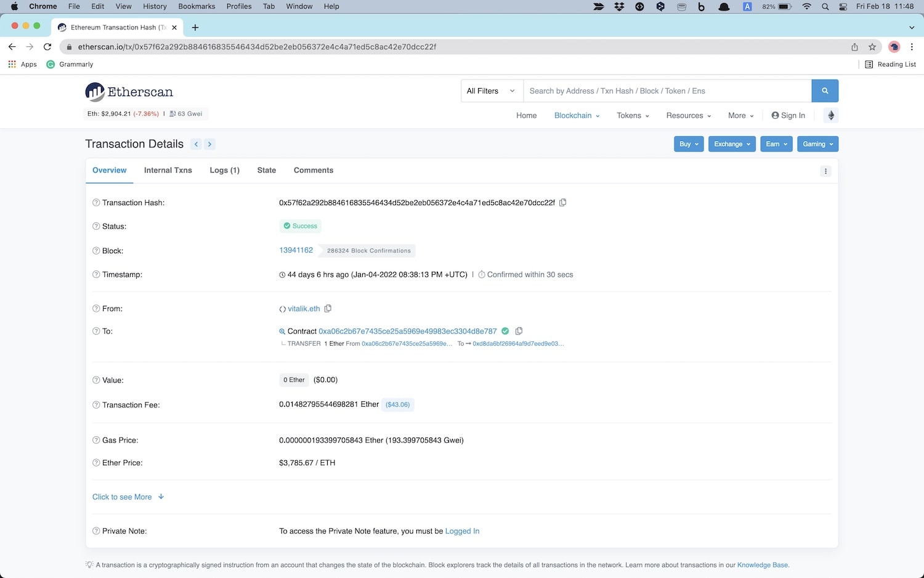Screen dimensions: 924x578
Task: Open the Gaming dropdown button
Action: (817, 144)
